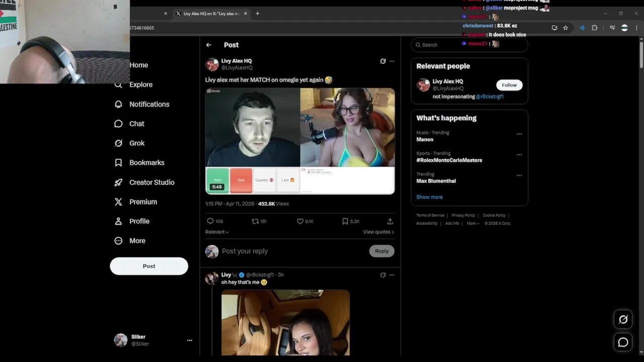Open Accessibility footer link
This screenshot has width=644, height=362.
[x=427, y=223]
